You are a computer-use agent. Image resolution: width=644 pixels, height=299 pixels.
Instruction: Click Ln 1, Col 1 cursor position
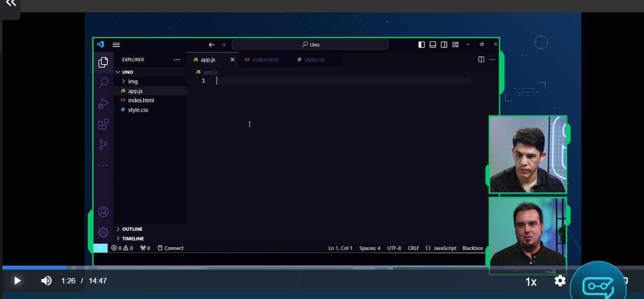click(340, 248)
